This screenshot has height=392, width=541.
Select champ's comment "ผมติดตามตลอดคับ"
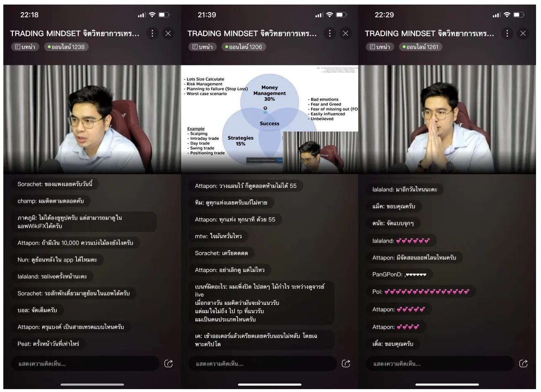point(50,201)
